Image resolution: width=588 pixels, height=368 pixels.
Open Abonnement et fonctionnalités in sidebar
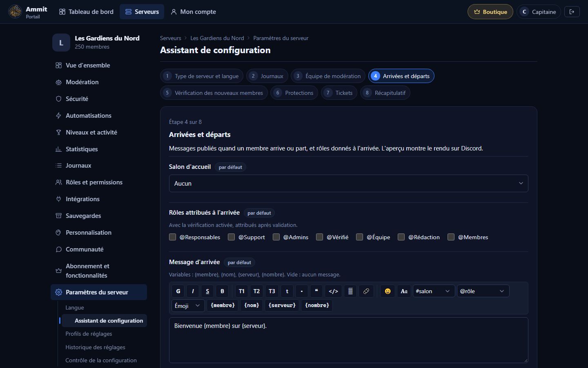[x=99, y=271]
